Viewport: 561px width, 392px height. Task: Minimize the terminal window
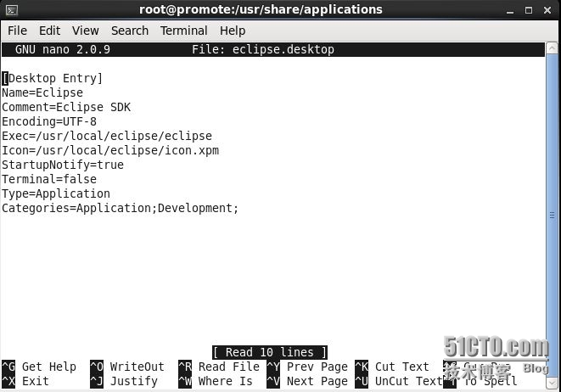click(510, 10)
